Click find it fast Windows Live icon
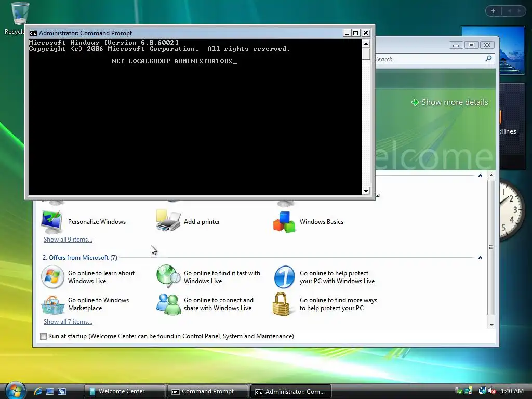 tap(168, 276)
